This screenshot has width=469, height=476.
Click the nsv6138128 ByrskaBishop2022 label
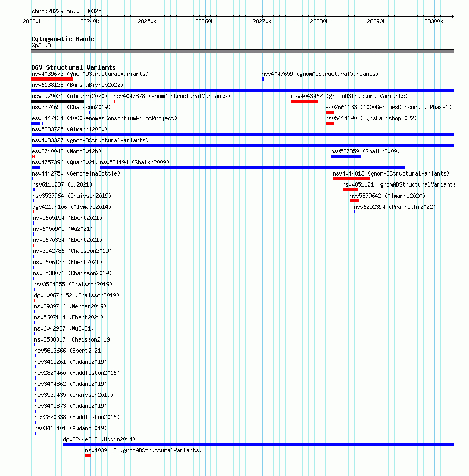tap(77, 85)
